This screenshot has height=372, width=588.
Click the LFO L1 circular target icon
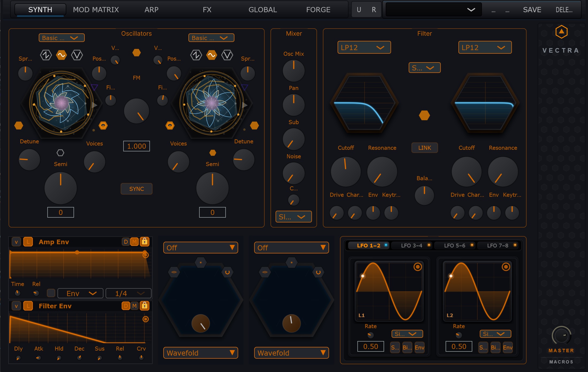417,267
